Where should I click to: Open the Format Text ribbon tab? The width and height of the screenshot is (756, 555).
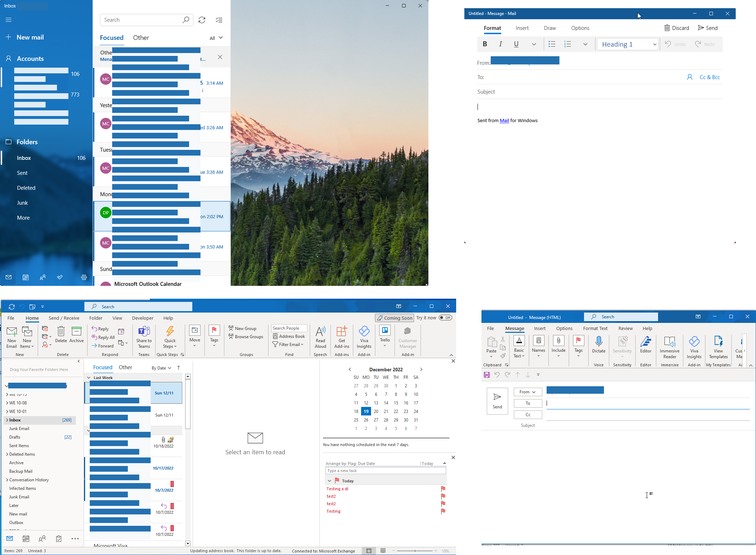[595, 328]
